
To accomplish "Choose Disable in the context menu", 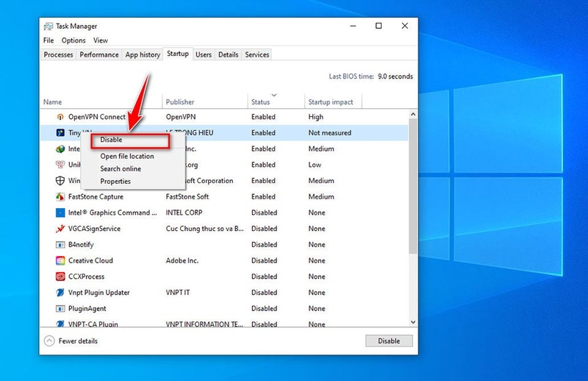I will click(112, 140).
